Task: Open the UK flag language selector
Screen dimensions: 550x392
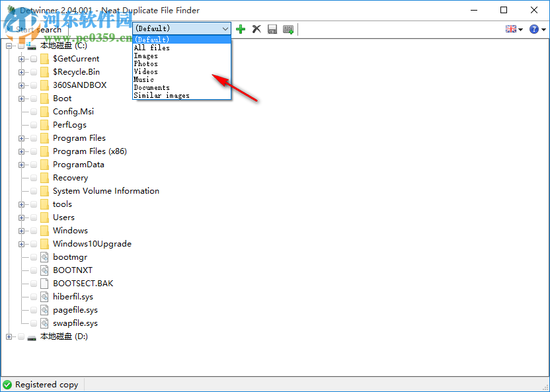Action: pyautogui.click(x=511, y=29)
